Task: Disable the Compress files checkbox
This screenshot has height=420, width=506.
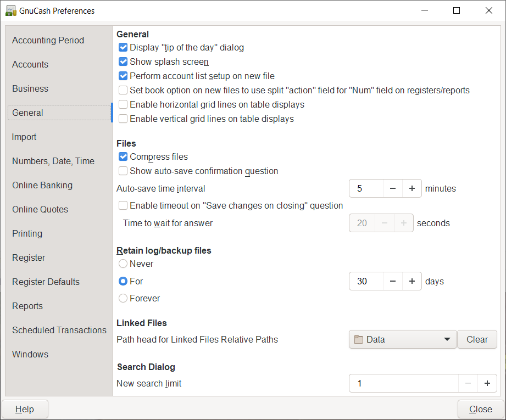Action: click(x=123, y=157)
